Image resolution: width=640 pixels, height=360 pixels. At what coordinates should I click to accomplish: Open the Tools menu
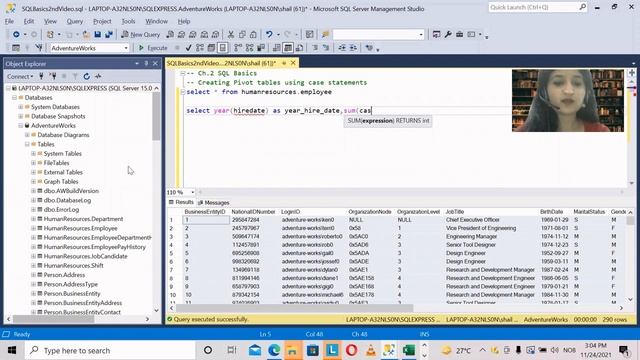click(128, 21)
